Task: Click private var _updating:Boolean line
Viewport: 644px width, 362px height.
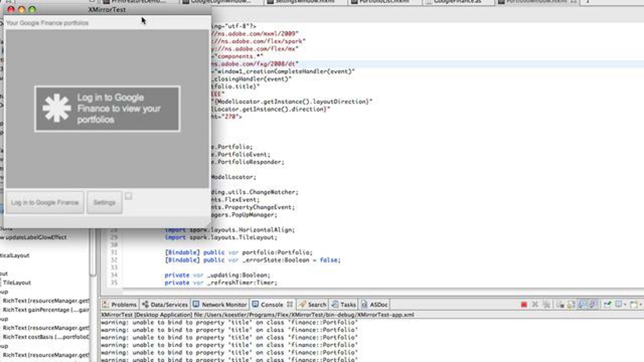Action: coord(217,275)
